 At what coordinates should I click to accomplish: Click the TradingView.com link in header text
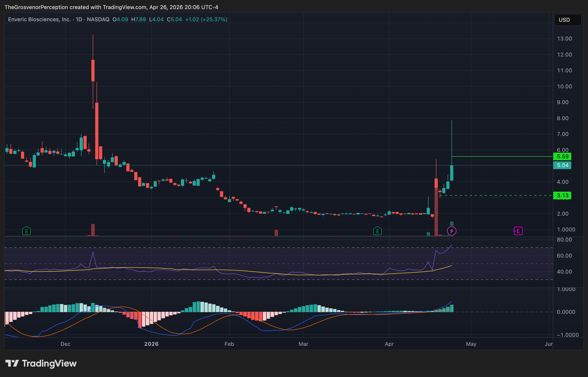tap(124, 7)
